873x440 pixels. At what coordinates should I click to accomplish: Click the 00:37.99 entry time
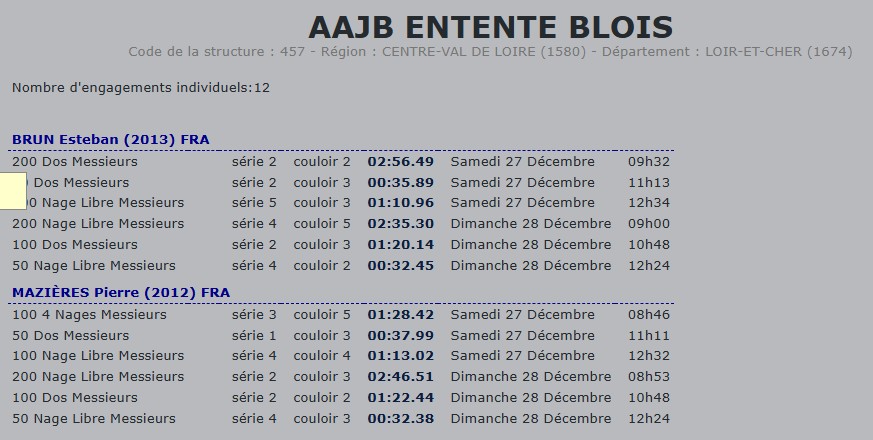tap(400, 336)
